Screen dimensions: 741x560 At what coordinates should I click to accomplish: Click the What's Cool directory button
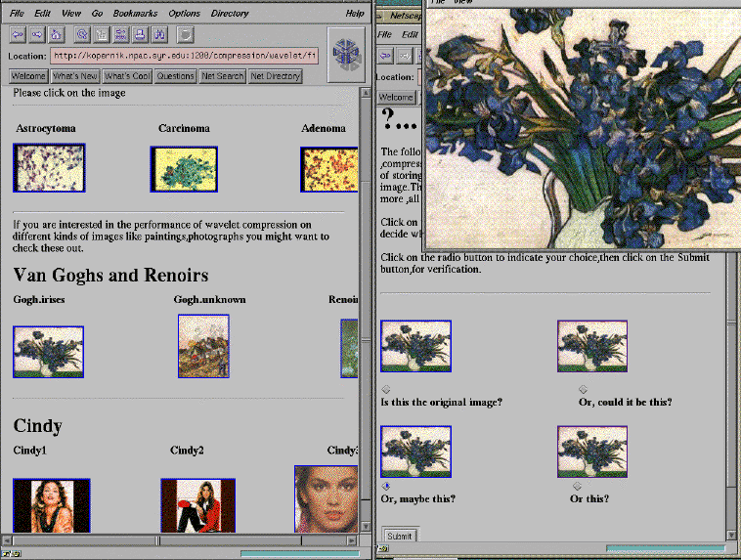[x=127, y=76]
